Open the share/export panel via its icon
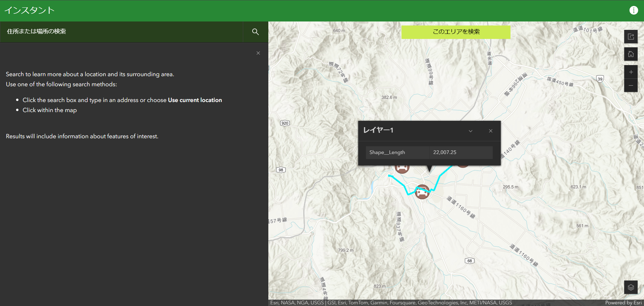Viewport: 644px width, 306px height. [x=631, y=37]
